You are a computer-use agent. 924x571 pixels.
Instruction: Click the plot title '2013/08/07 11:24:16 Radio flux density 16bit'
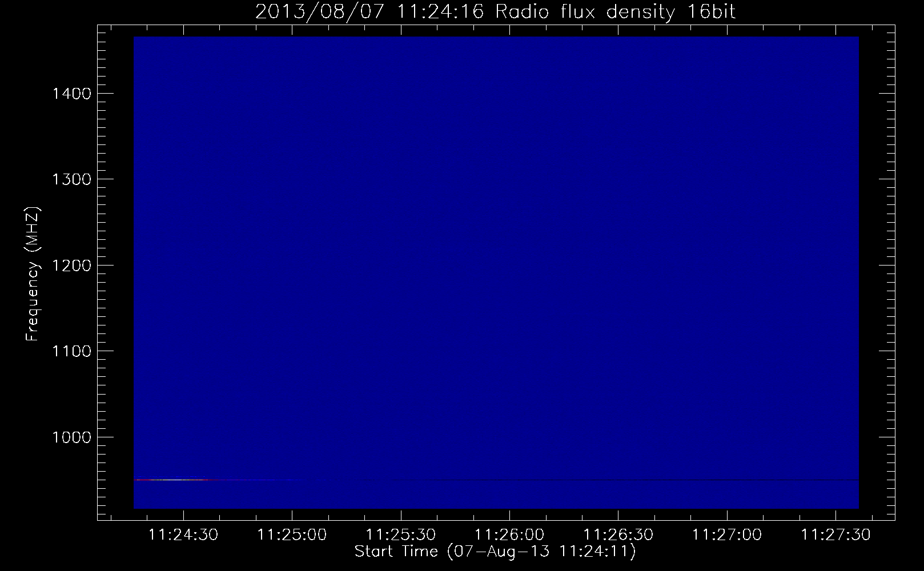[x=495, y=12]
